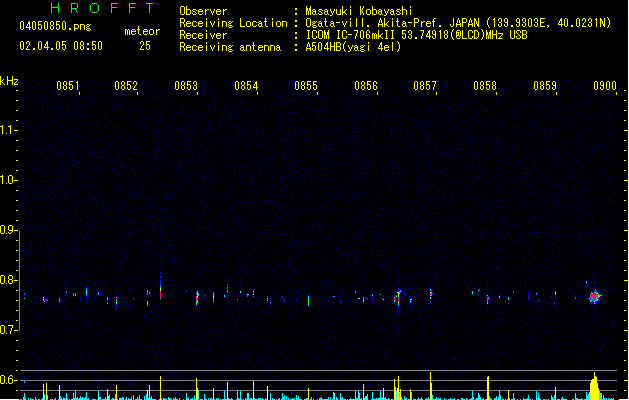
Task: Click the 0.6 kHz axis label
Action: [x=7, y=380]
